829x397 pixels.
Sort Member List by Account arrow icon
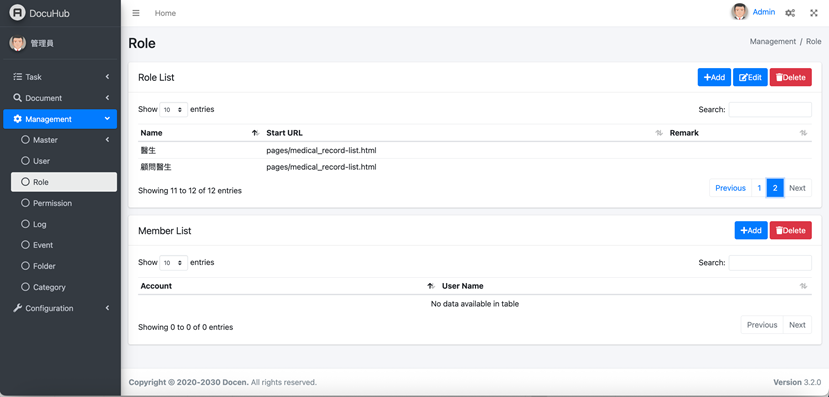(431, 286)
